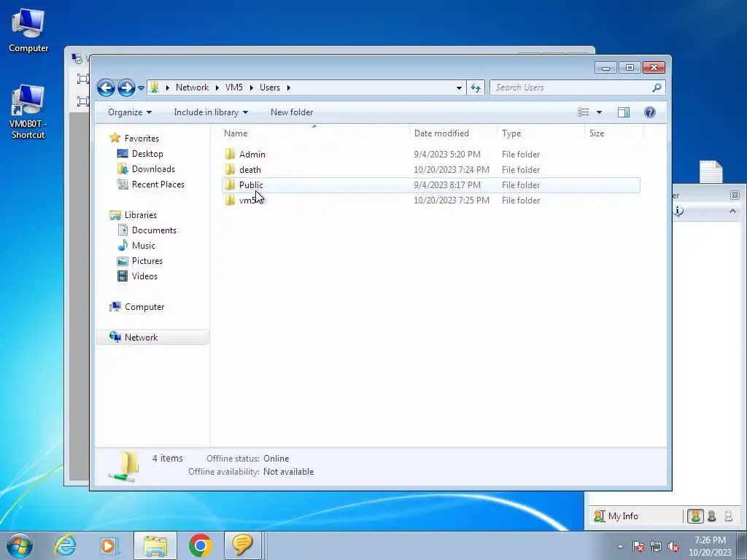
Task: Open Explorer help with the question icon
Action: (650, 112)
